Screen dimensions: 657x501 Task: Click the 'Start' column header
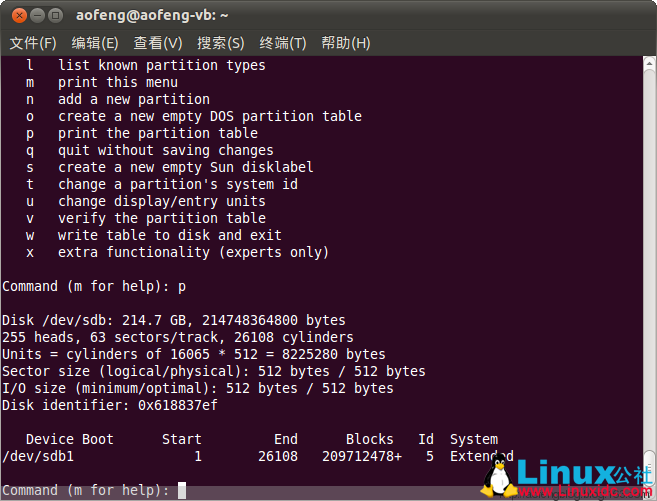pos(182,439)
